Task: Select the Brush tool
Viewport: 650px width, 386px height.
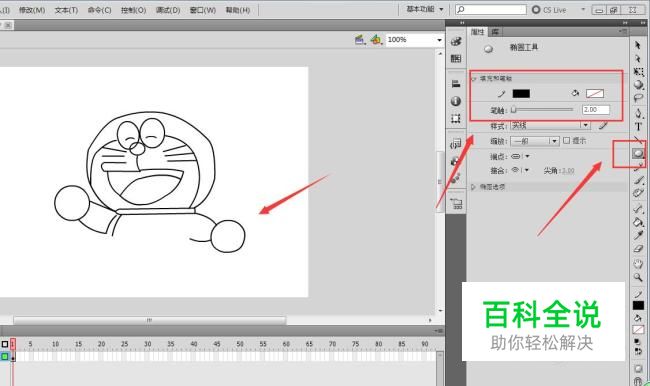Action: (x=638, y=180)
